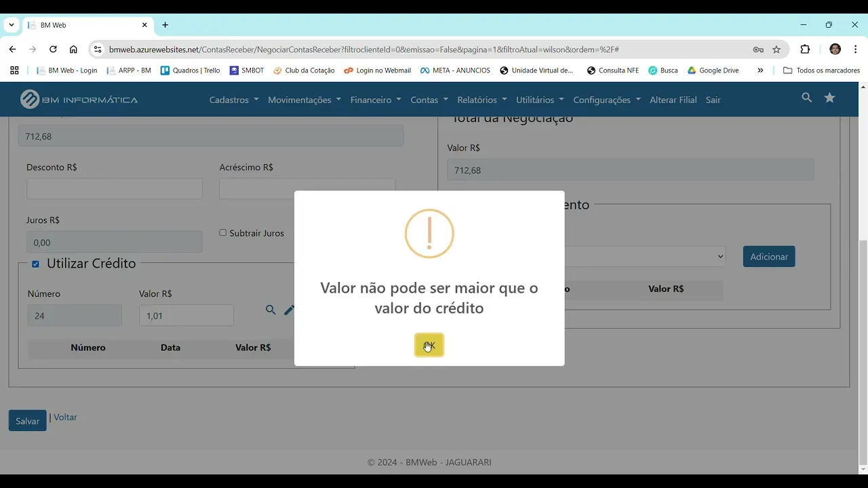Click the favorites star icon in navbar
Image resolution: width=868 pixels, height=488 pixels.
(829, 98)
